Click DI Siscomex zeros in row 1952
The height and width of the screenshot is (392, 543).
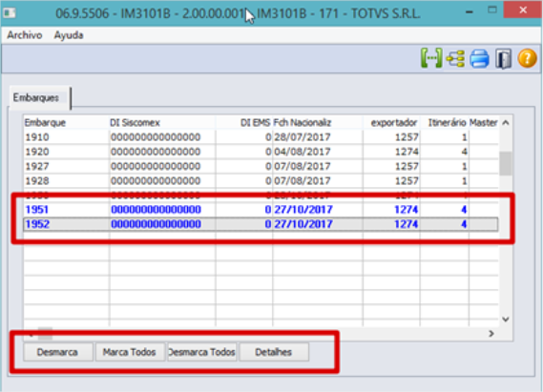tap(156, 224)
